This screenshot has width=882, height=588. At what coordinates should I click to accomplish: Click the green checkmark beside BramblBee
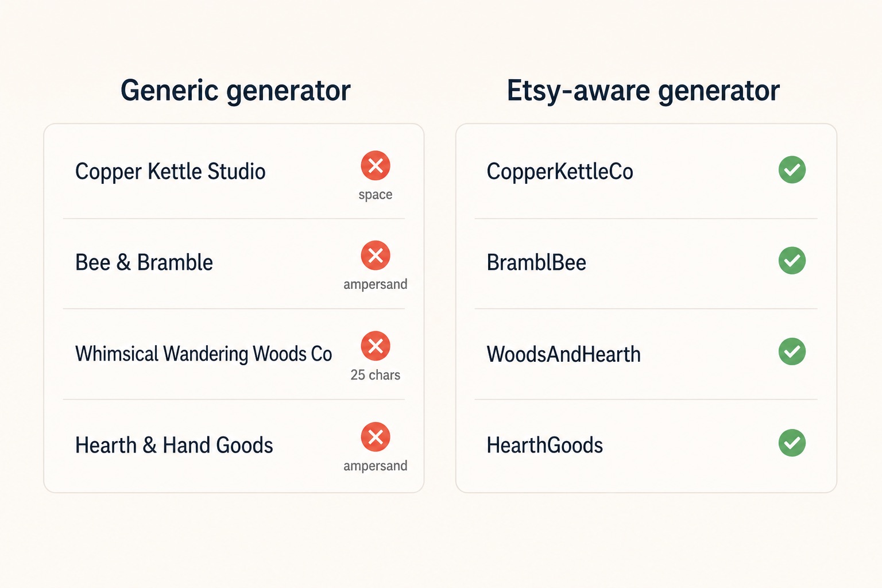792,261
